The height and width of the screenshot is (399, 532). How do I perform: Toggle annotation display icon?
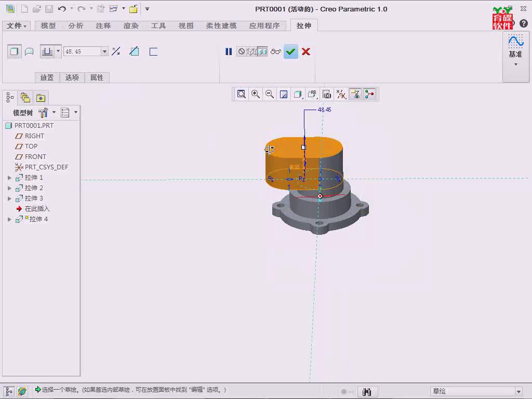(355, 94)
